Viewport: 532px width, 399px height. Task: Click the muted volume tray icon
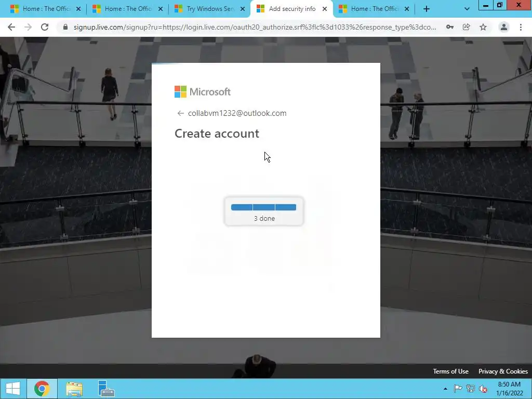(483, 389)
